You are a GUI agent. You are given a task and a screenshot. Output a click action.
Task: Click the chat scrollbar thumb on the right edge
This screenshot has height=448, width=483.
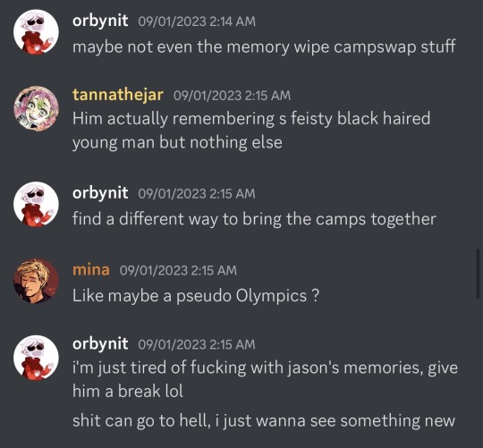[477, 274]
